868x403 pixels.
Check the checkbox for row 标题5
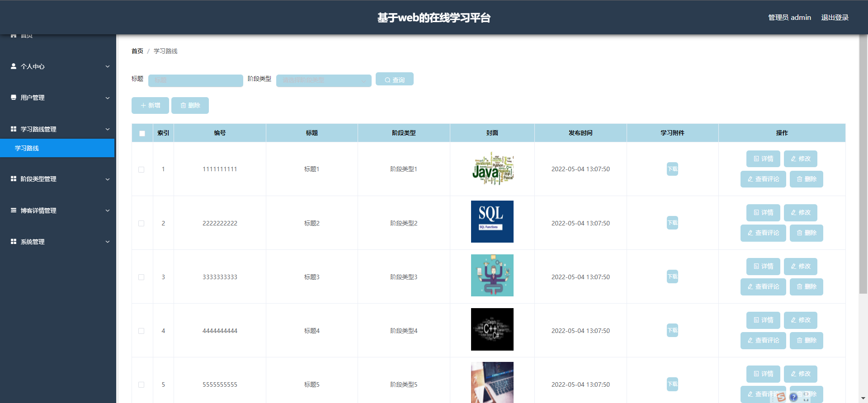pos(141,384)
